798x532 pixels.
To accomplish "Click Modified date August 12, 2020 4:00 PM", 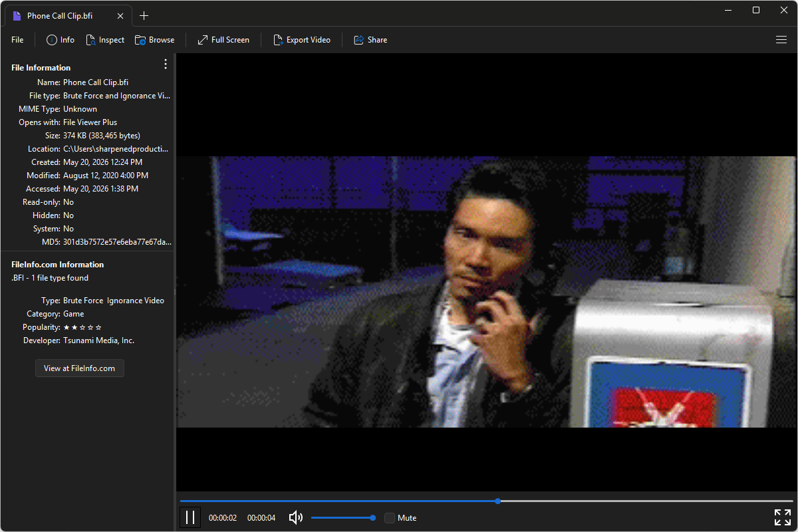I will pos(106,176).
